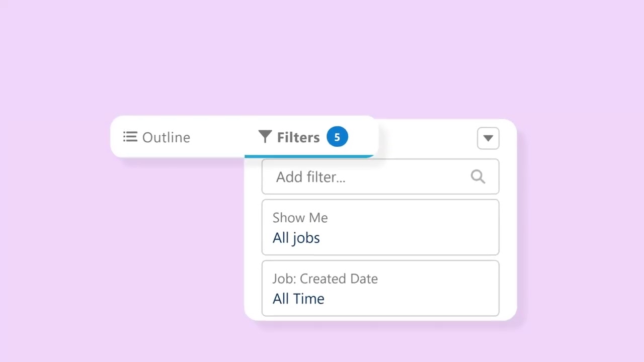Click the All jobs filter value
Image resolution: width=644 pixels, height=362 pixels.
[296, 238]
